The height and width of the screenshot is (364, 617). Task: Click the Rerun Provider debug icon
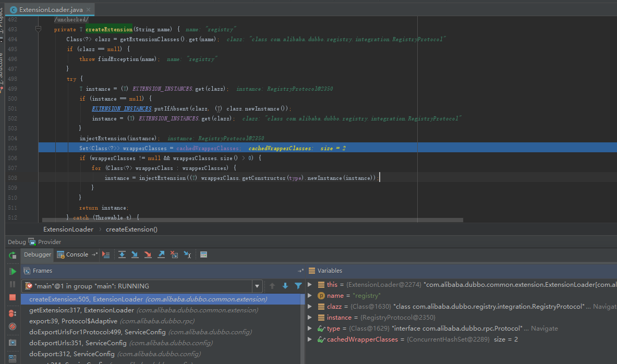point(13,255)
